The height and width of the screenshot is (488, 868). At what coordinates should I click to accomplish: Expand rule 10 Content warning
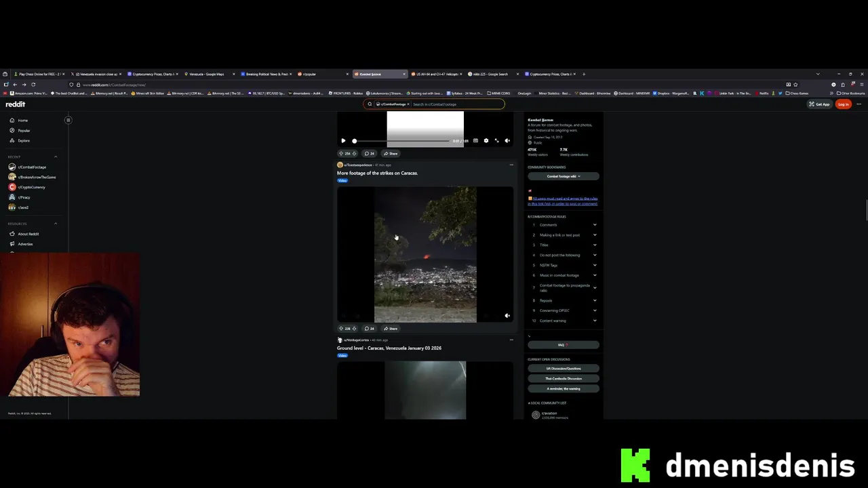point(563,321)
